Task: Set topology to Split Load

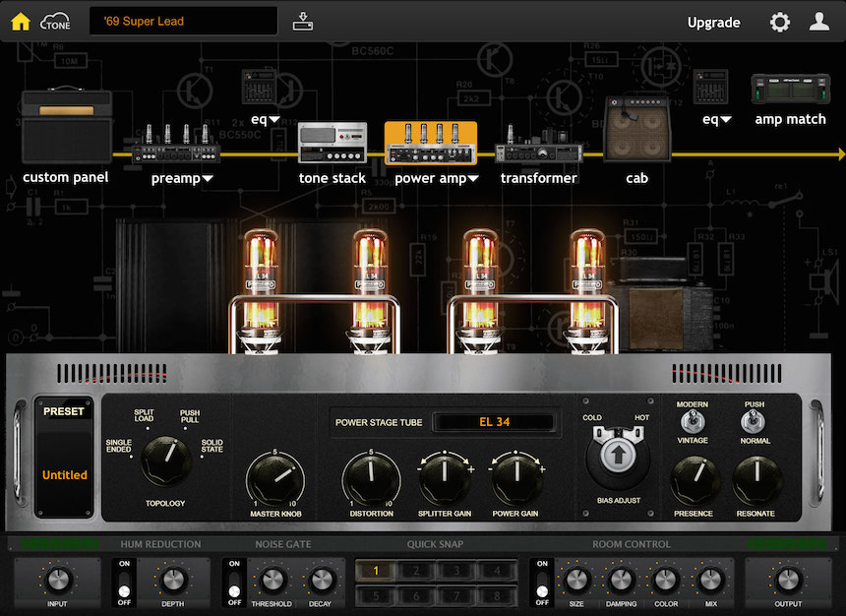Action: pos(144,415)
